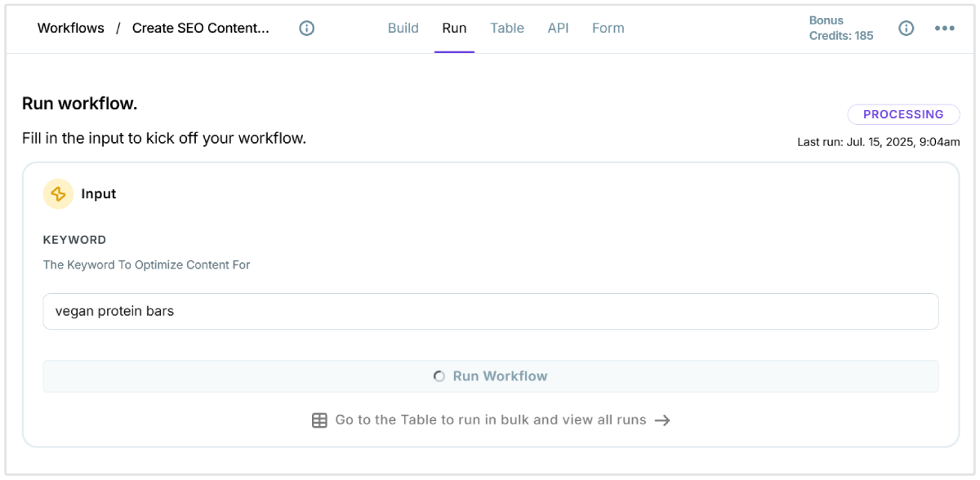Screen dimensions: 980x480
Task: Click the Last run timestamp text
Action: click(878, 141)
